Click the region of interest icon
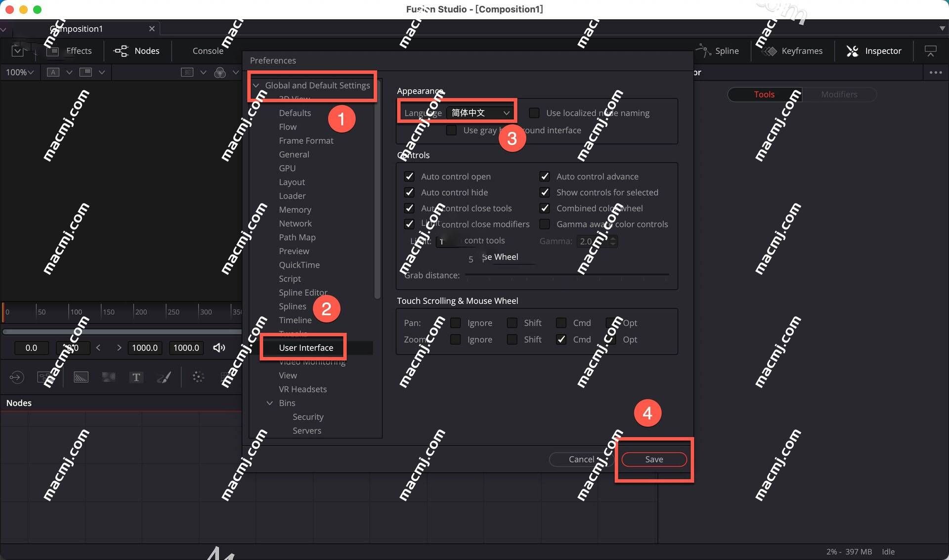949x560 pixels. tap(187, 72)
